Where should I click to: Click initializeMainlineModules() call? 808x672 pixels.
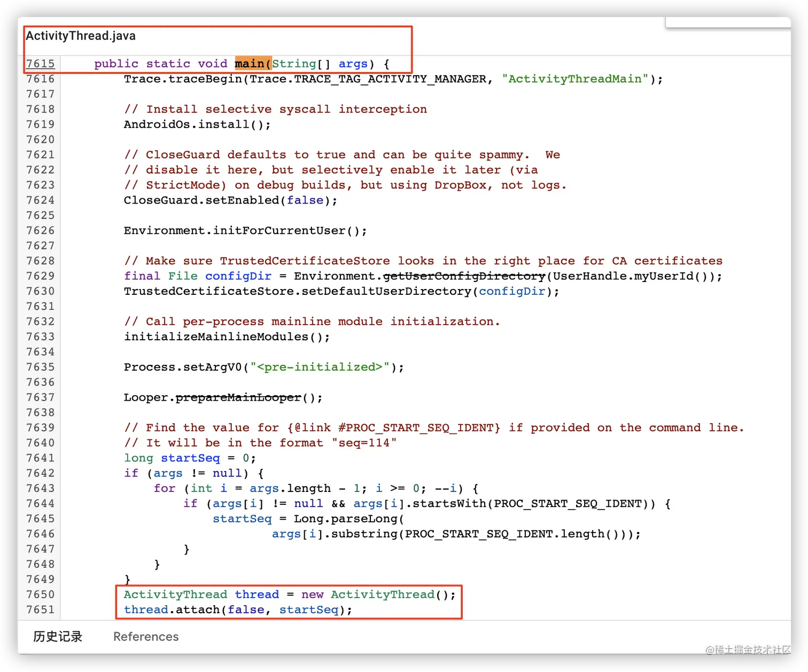(227, 337)
